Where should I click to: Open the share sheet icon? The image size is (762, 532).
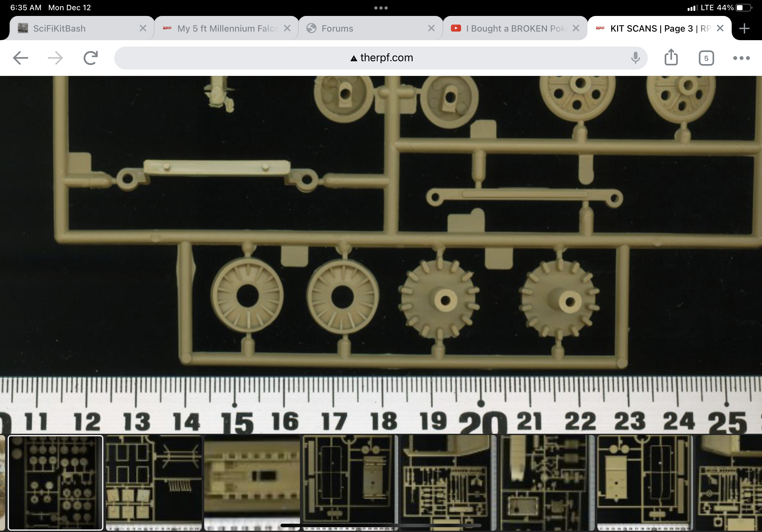[671, 57]
